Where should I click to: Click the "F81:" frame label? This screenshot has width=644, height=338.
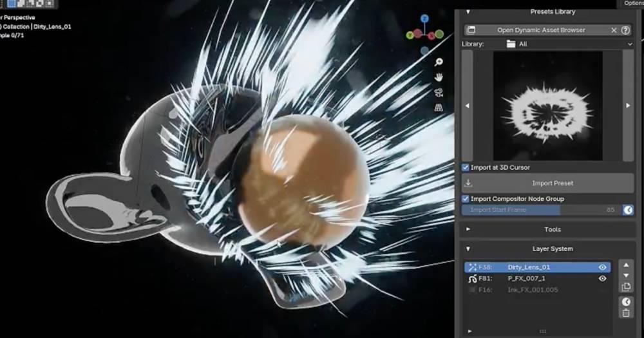click(485, 279)
